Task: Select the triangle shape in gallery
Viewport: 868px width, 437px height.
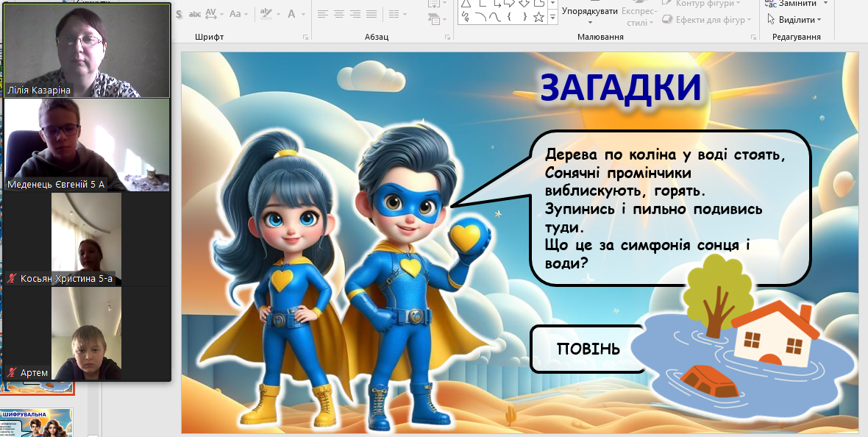Action: pyautogui.click(x=466, y=4)
